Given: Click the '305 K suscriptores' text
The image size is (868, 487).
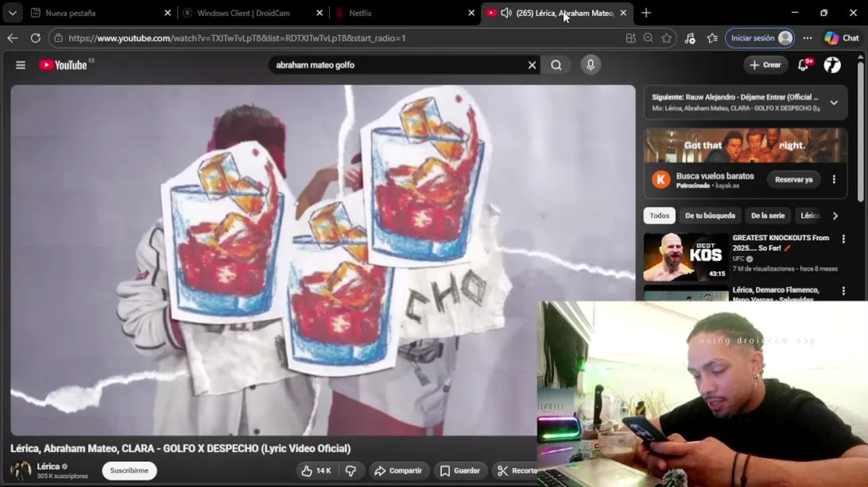Looking at the screenshot, I should click(x=62, y=476).
